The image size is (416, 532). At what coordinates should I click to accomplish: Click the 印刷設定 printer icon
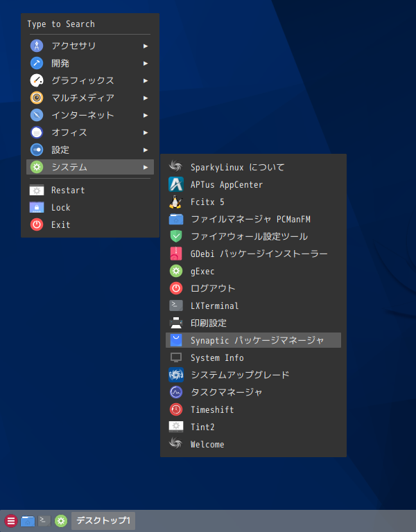[176, 323]
